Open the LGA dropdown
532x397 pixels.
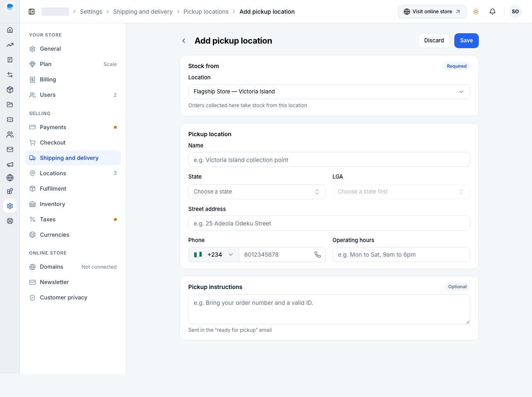tap(401, 192)
